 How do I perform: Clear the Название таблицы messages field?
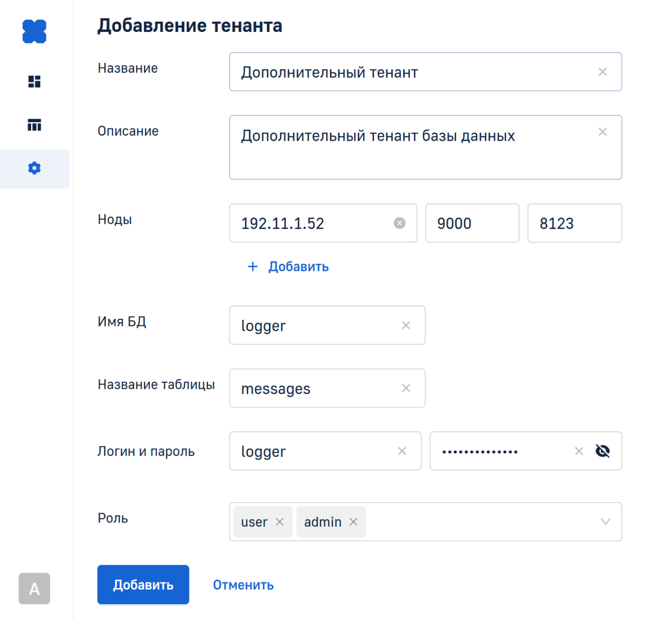point(406,388)
